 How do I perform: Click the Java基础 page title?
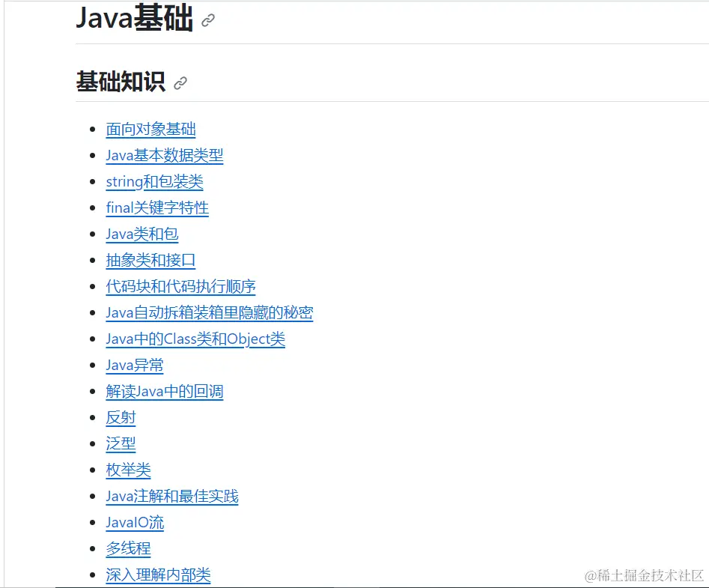tap(134, 19)
